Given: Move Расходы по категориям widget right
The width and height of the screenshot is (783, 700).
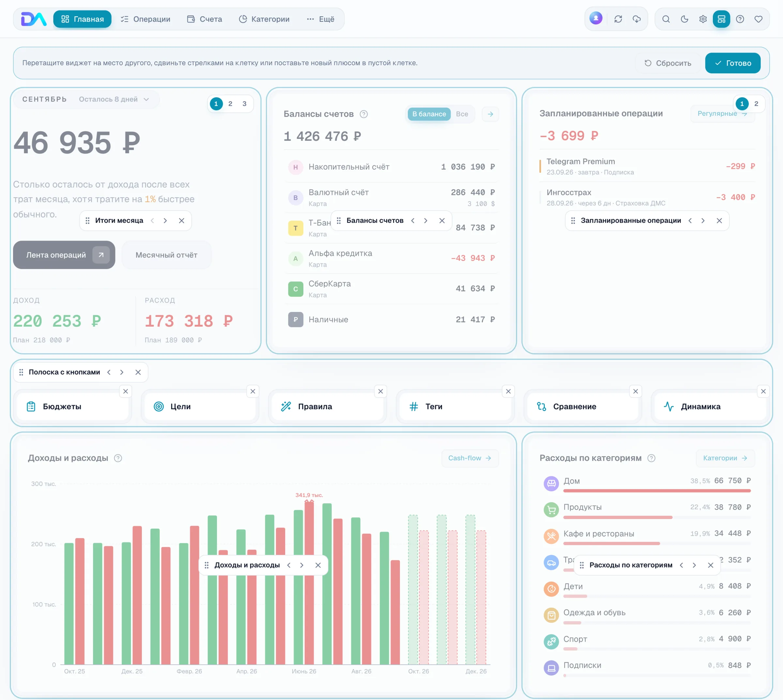Looking at the screenshot, I should tap(694, 565).
